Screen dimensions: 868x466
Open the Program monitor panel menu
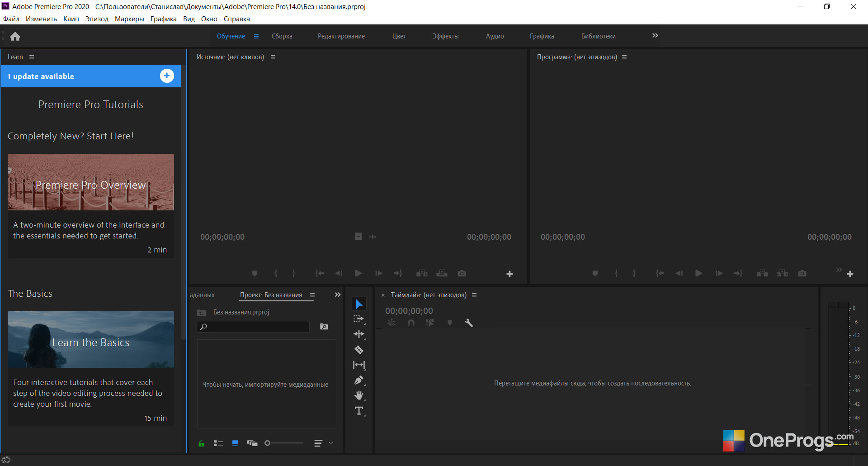pyautogui.click(x=624, y=57)
